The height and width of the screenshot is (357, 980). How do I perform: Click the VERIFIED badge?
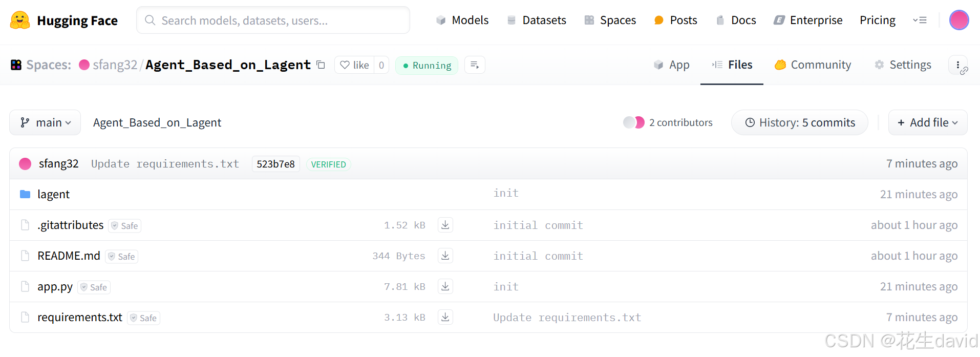coord(329,164)
